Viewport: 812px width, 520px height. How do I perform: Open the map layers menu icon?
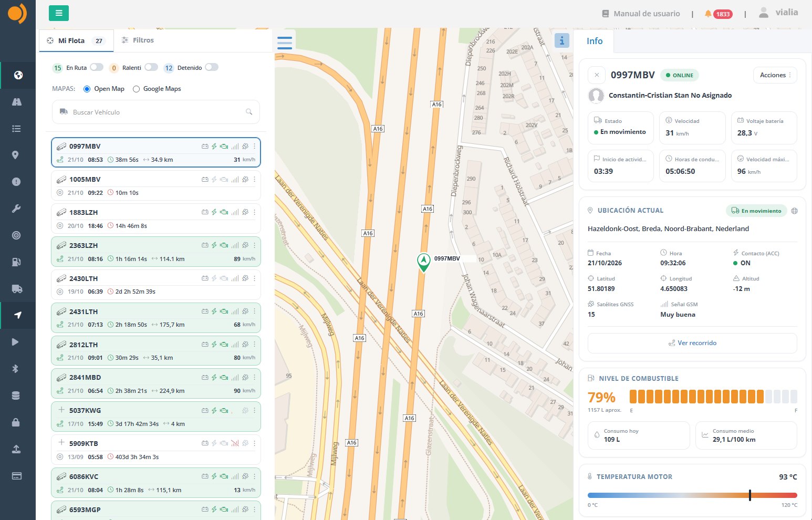(285, 43)
